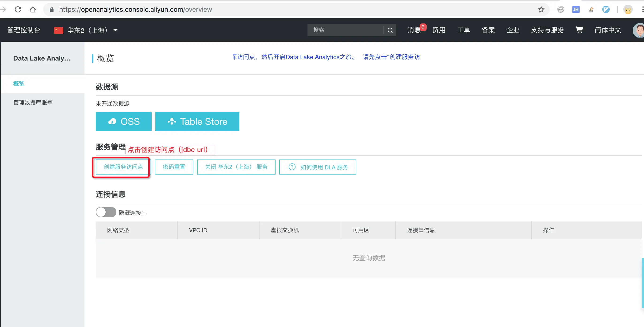Open the 简体中文 language selector

click(x=608, y=30)
